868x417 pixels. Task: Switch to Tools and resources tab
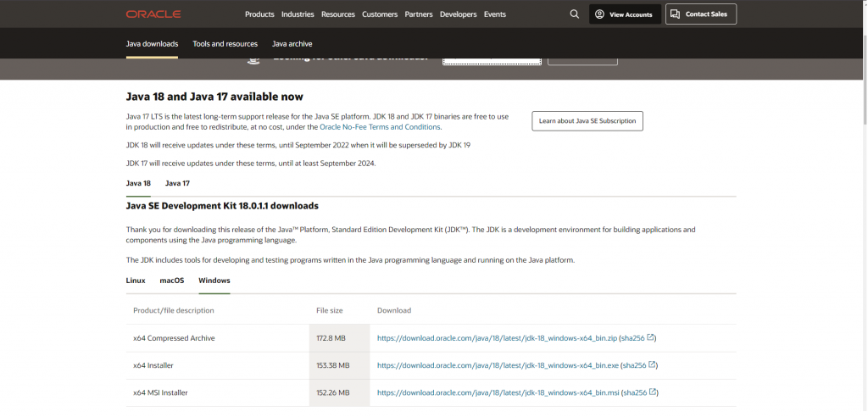pos(225,44)
